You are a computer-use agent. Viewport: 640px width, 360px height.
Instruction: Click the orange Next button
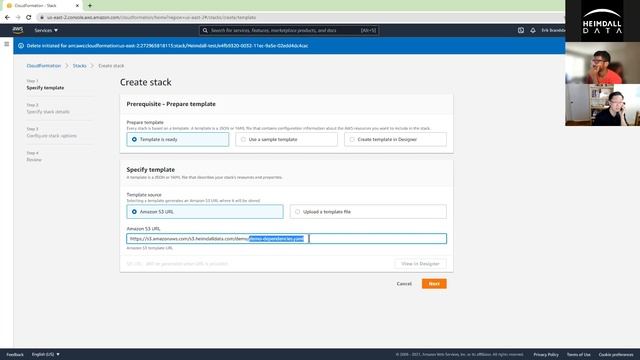tap(434, 284)
